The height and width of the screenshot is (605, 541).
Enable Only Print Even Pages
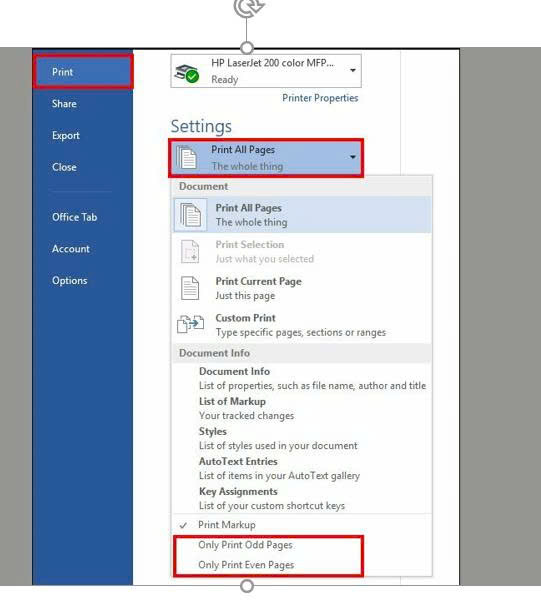(246, 565)
